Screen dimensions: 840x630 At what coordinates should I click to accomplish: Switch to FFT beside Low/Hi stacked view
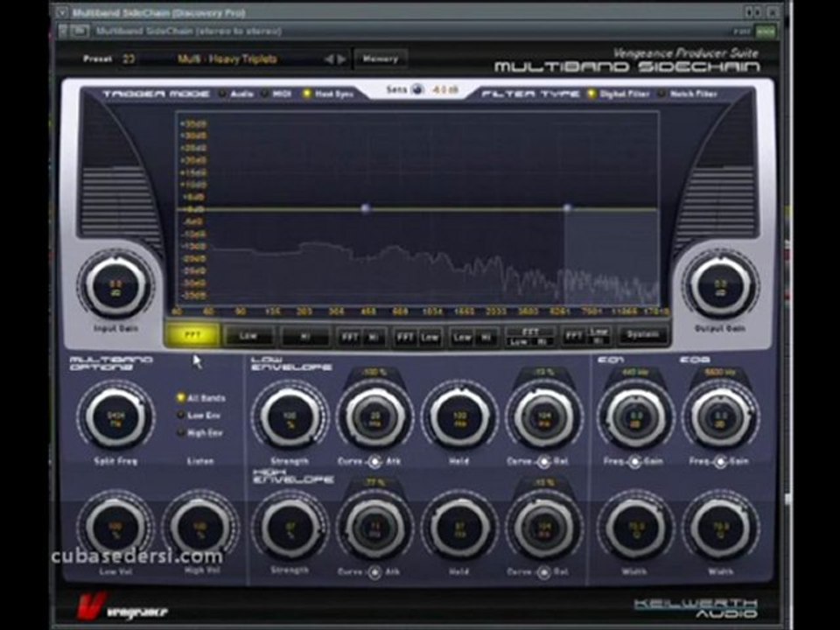586,336
